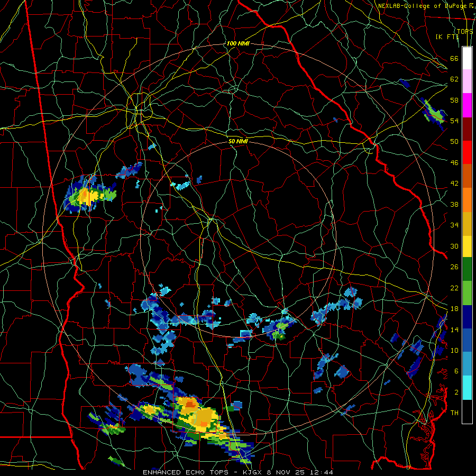Click the dark orange legend swatch

[x=467, y=176]
